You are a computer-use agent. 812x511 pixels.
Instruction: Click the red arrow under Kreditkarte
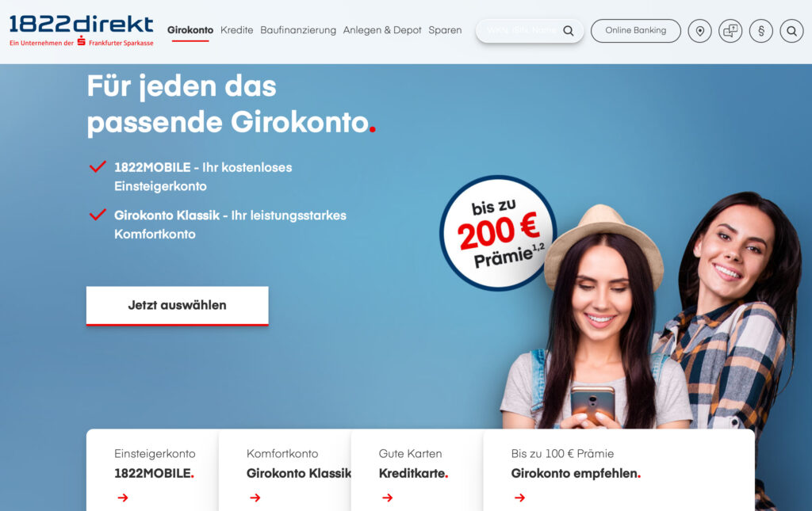point(387,498)
